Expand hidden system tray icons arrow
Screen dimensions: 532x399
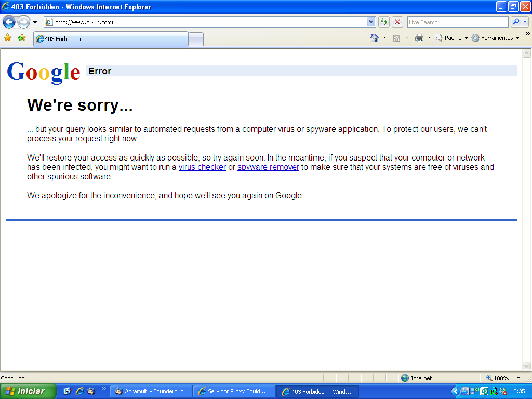pyautogui.click(x=455, y=392)
